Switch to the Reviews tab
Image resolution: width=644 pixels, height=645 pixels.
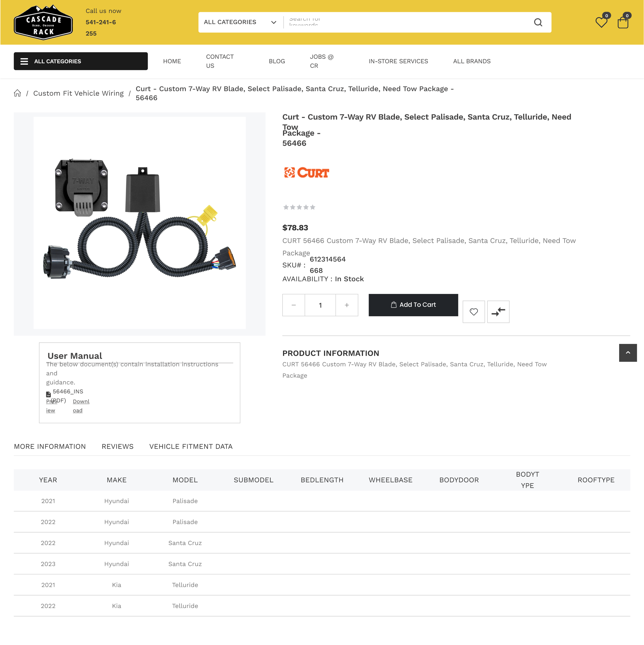point(118,446)
